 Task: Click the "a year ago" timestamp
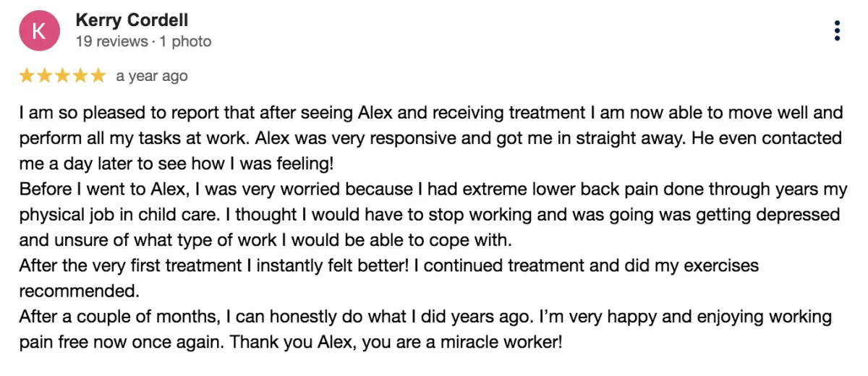click(152, 76)
